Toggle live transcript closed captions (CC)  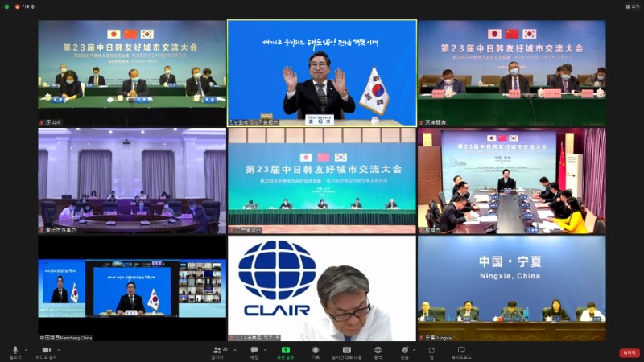point(347,351)
